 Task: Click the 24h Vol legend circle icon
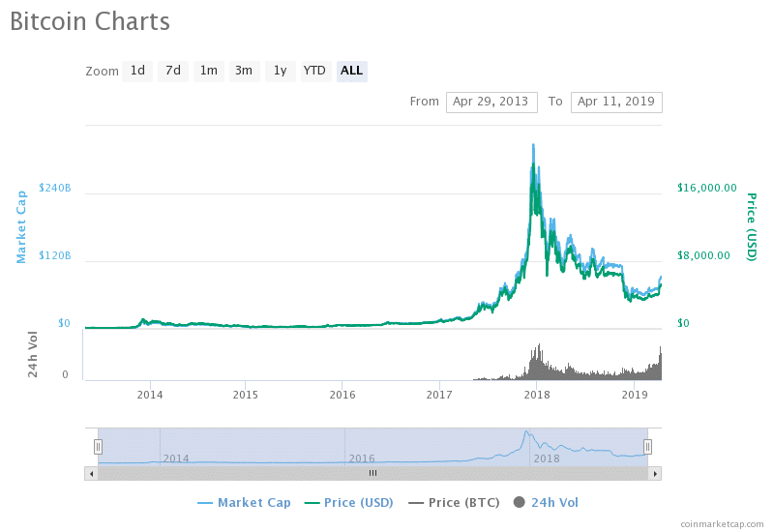tap(519, 502)
